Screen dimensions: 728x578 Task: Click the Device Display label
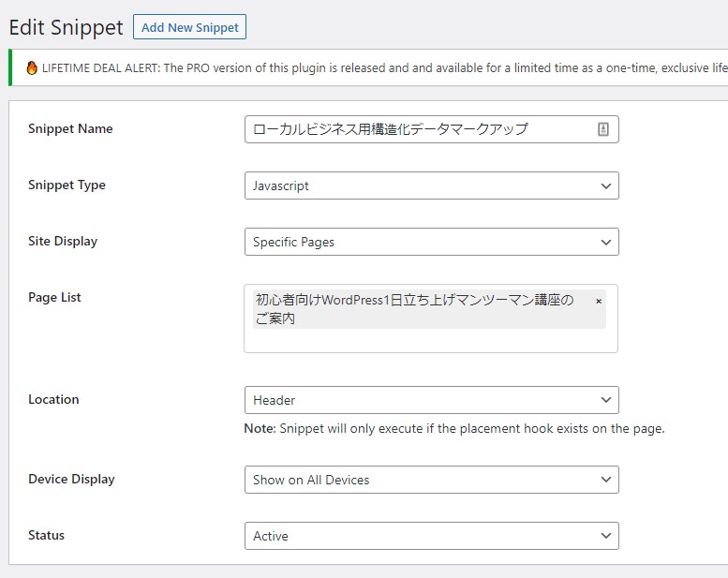(71, 480)
